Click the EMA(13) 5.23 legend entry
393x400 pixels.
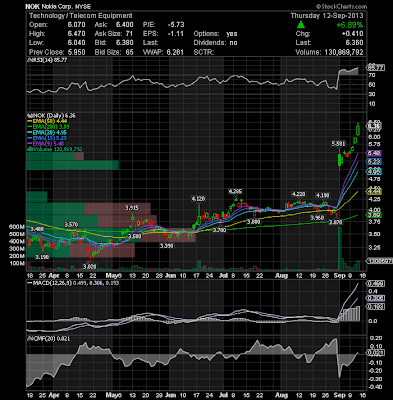[x=47, y=138]
